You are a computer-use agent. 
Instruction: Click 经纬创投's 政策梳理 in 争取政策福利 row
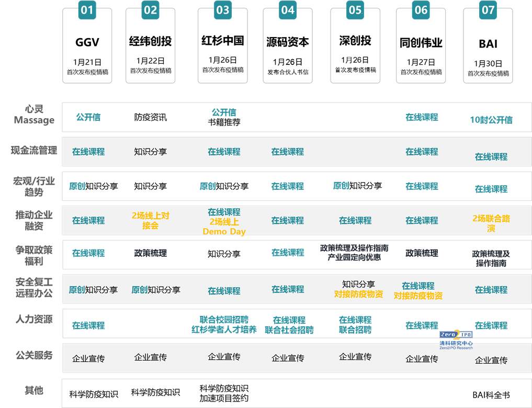coord(150,253)
